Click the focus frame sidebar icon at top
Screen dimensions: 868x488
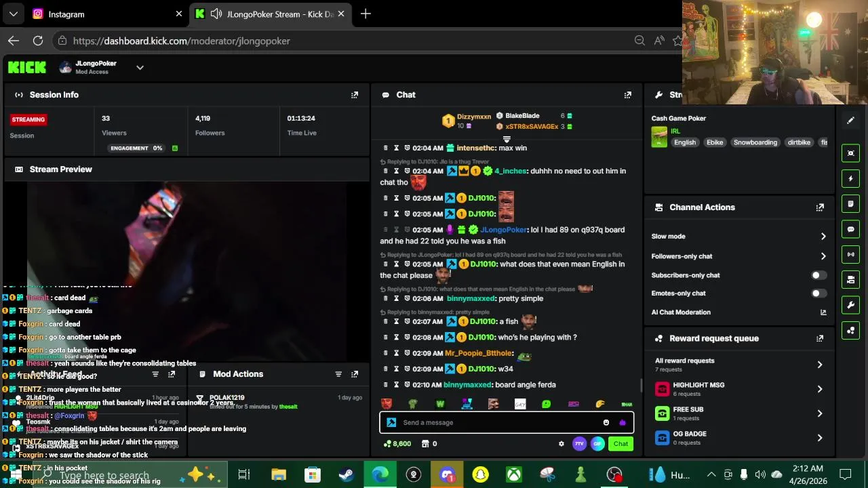pos(851,153)
